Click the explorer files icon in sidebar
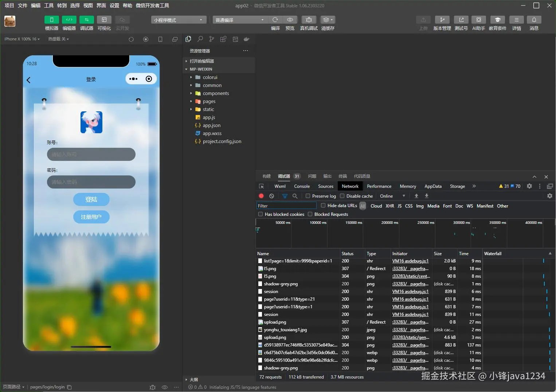Image resolution: width=556 pixels, height=392 pixels. point(188,39)
